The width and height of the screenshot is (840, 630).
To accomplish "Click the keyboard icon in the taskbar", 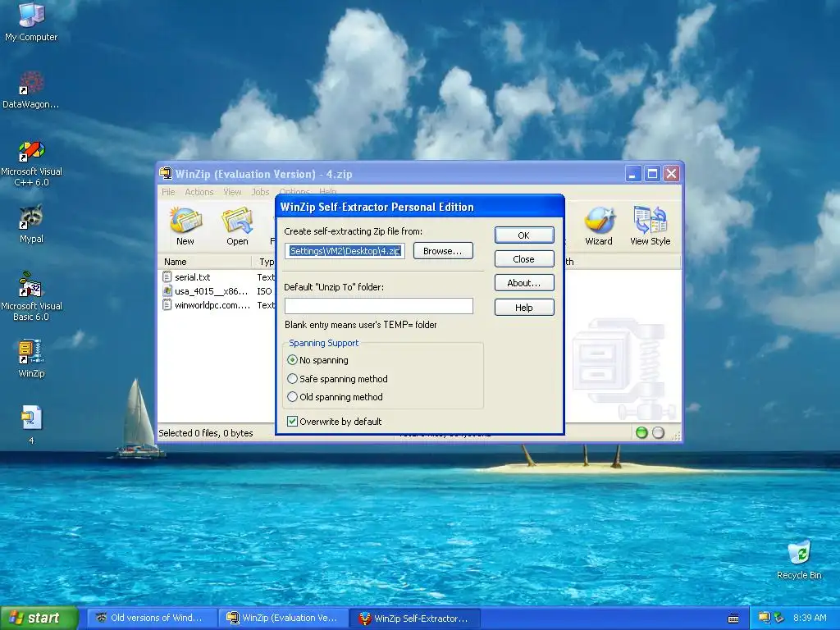I will point(733,619).
